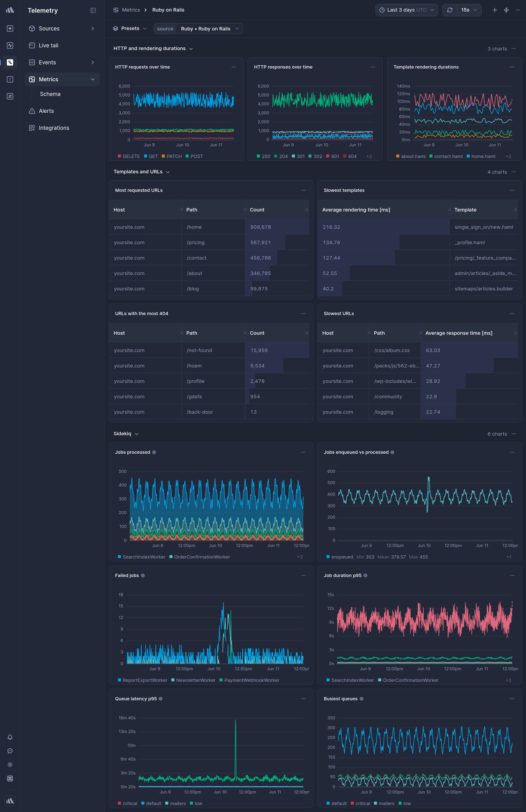Collapse the Sidekiq section chevron
This screenshot has width=526, height=812.
tap(137, 434)
